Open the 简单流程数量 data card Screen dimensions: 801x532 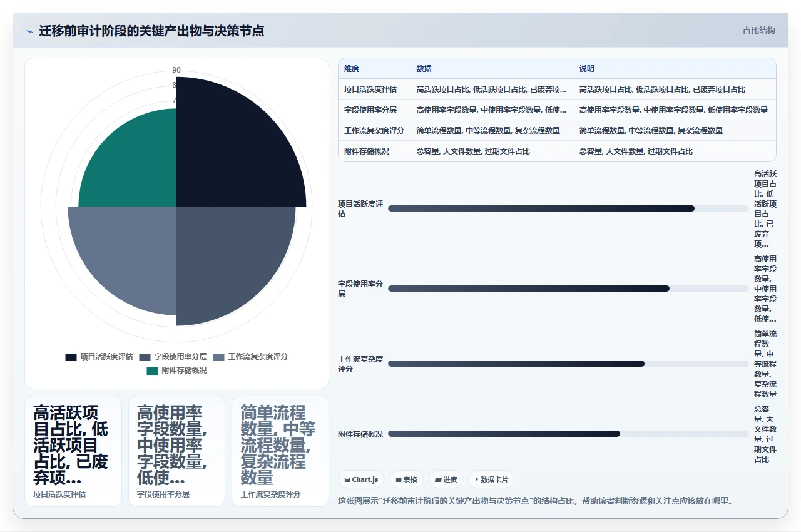pyautogui.click(x=280, y=451)
